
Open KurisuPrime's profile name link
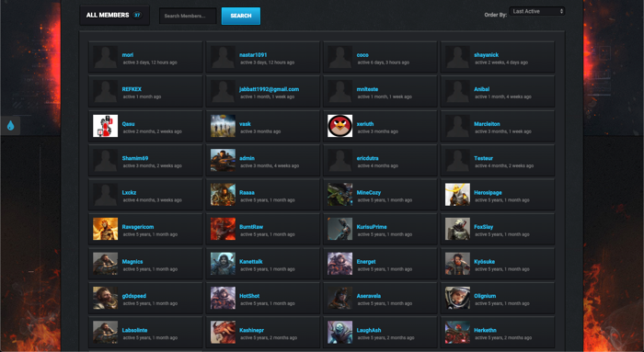pos(372,227)
